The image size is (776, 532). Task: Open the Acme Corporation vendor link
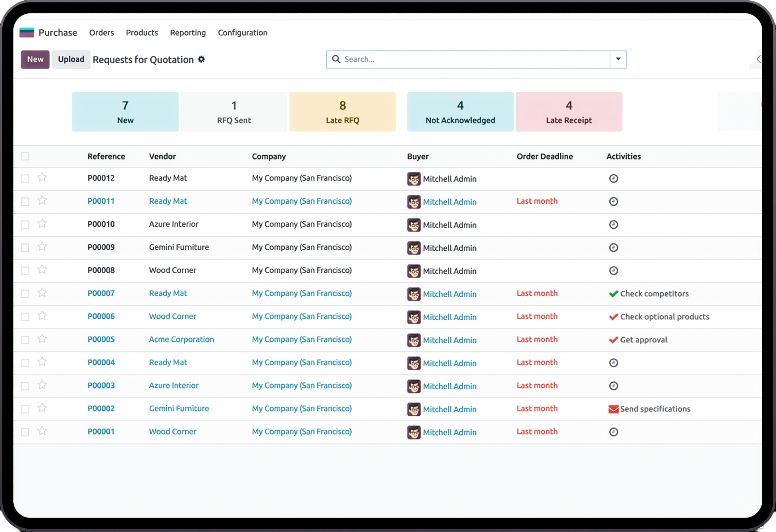(181, 339)
